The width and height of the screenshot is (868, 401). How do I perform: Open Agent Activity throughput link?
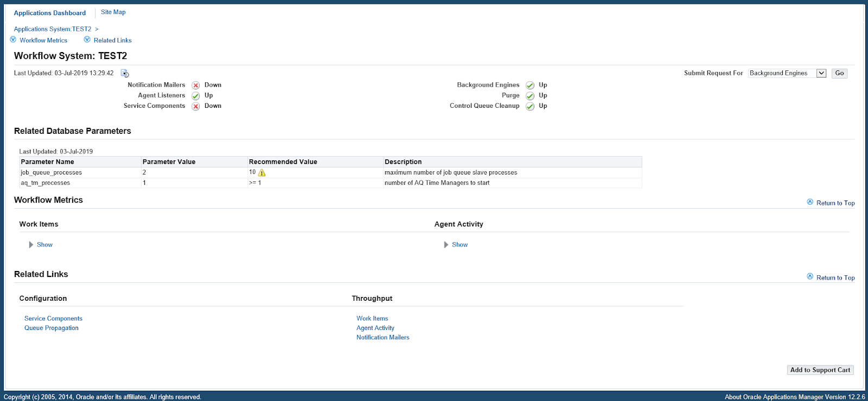click(375, 328)
